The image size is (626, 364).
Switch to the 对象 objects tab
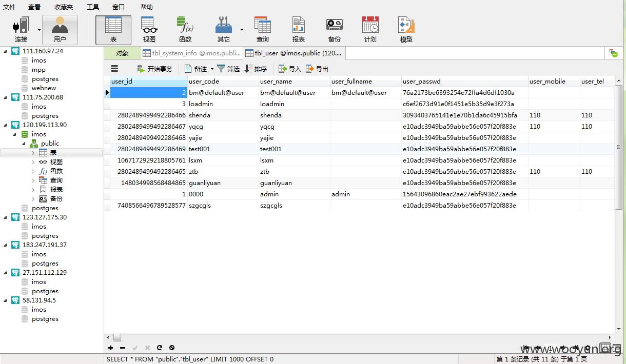coord(122,53)
